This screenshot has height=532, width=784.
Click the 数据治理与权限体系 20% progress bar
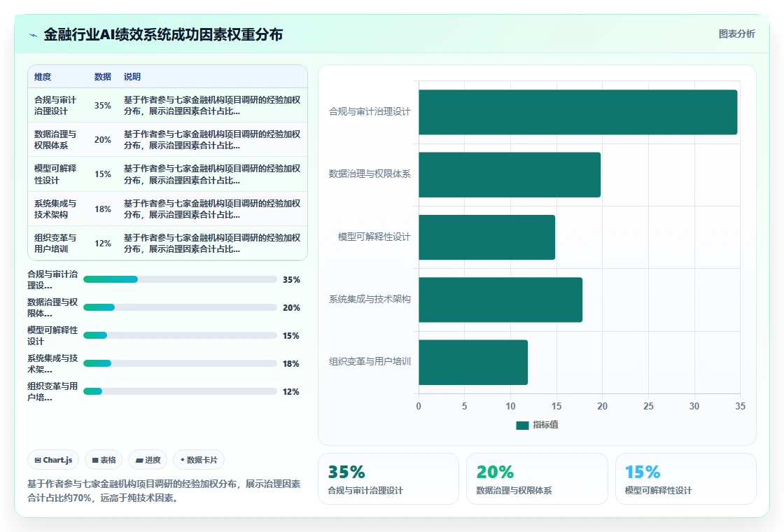[x=180, y=307]
